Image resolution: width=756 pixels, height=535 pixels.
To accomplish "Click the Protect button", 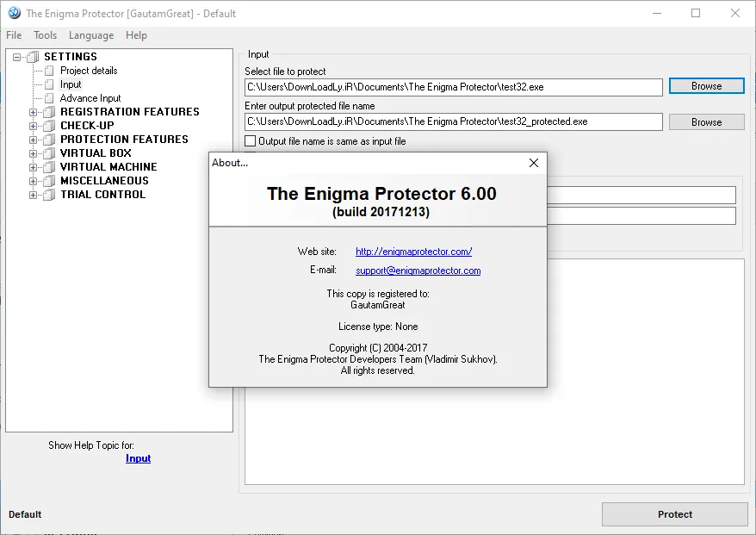I will coord(674,514).
